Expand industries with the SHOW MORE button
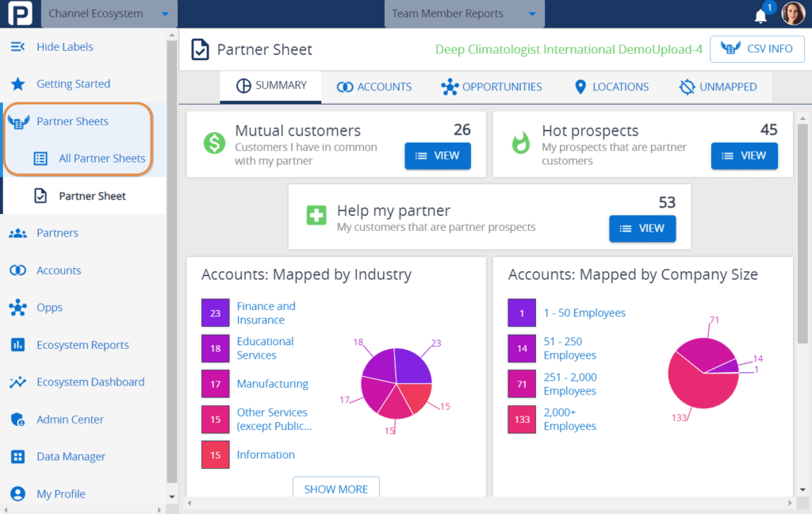This screenshot has height=514, width=812. pyautogui.click(x=335, y=489)
